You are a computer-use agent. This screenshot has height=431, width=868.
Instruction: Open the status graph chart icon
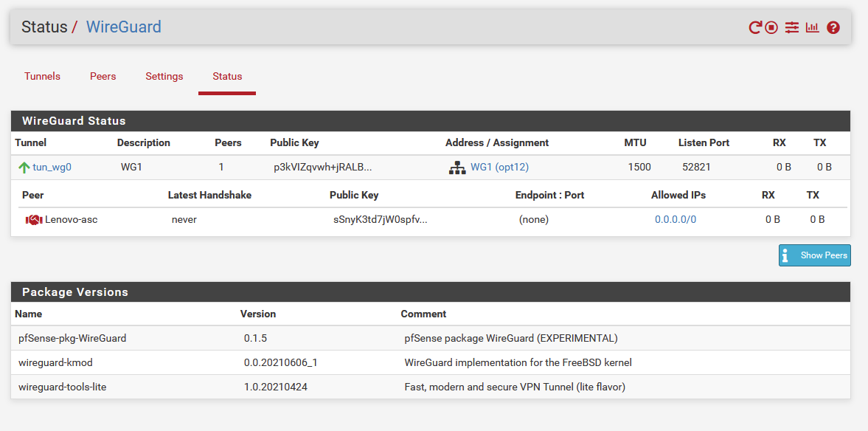(x=812, y=28)
